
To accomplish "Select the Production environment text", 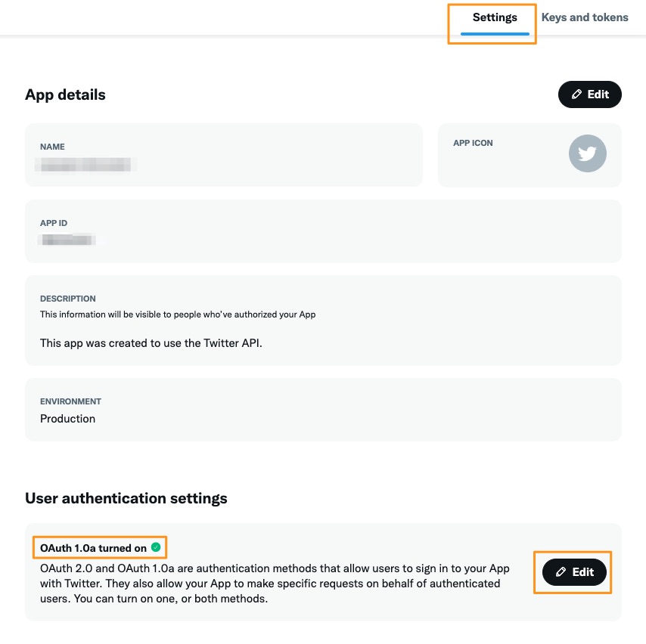I will [x=67, y=418].
